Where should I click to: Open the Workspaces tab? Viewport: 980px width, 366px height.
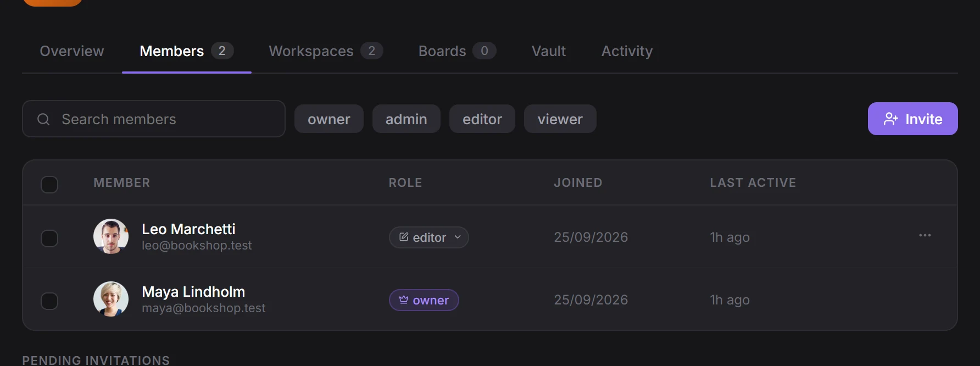point(326,51)
